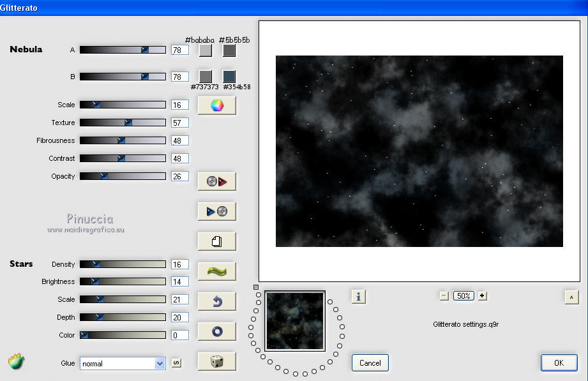Image resolution: width=588 pixels, height=381 pixels.
Task: Focus the Opacity value field showing 26
Action: point(180,176)
